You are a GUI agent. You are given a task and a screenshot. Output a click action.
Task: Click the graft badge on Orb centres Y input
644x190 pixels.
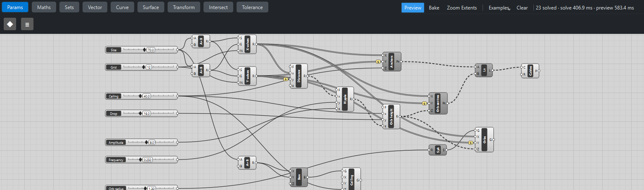424,103
